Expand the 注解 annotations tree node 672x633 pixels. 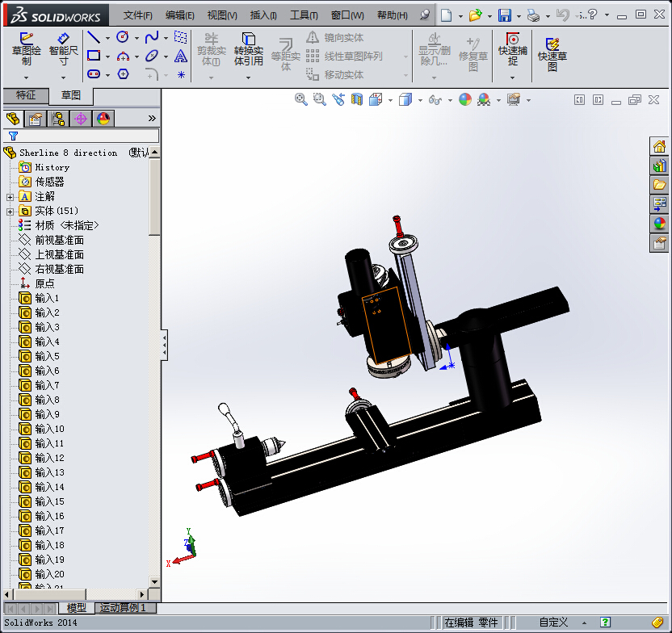coord(10,196)
